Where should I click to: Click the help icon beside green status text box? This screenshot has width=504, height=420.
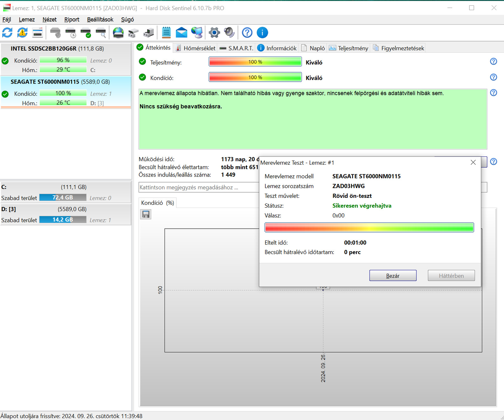tap(493, 93)
